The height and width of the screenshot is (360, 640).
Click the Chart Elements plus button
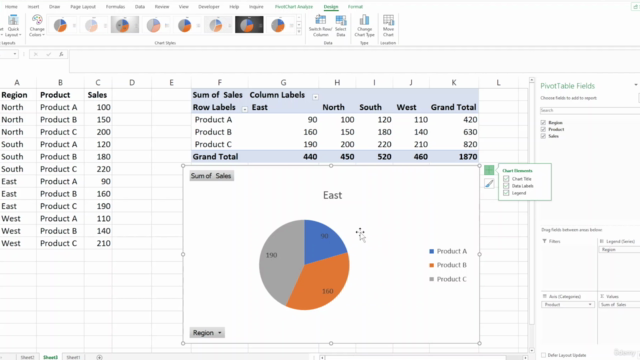(489, 170)
